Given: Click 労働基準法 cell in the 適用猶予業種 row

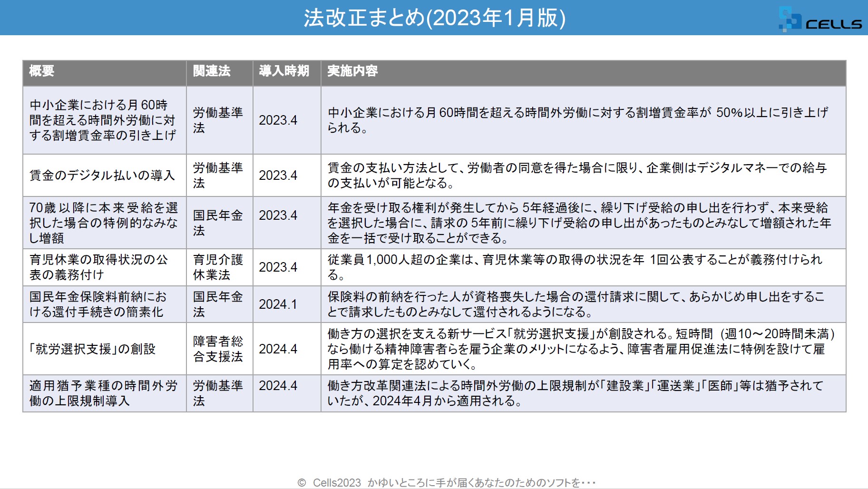Looking at the screenshot, I should [x=220, y=393].
